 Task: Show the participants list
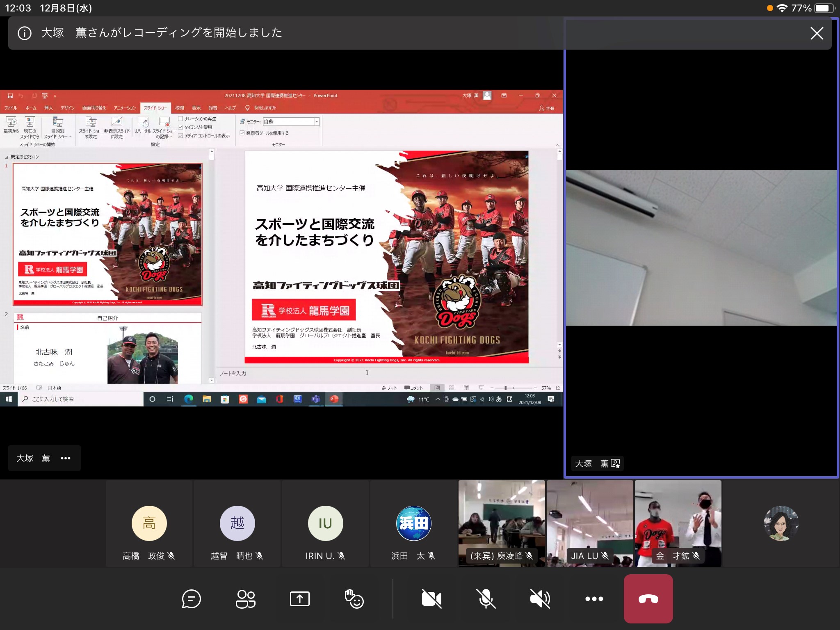point(245,599)
